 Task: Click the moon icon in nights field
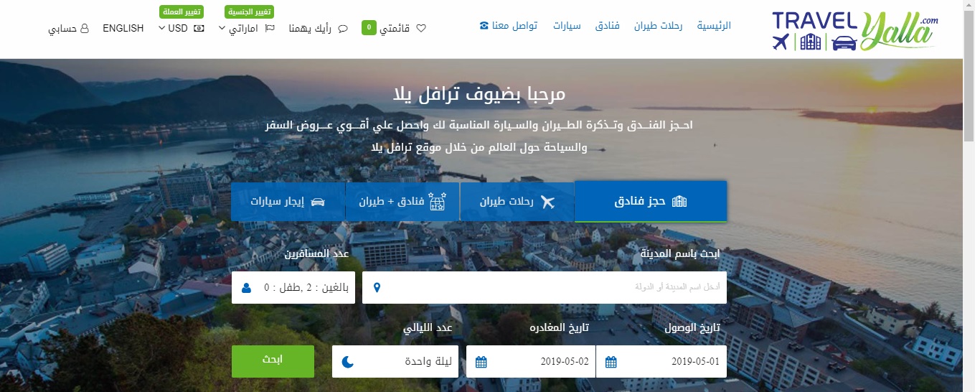(x=347, y=362)
